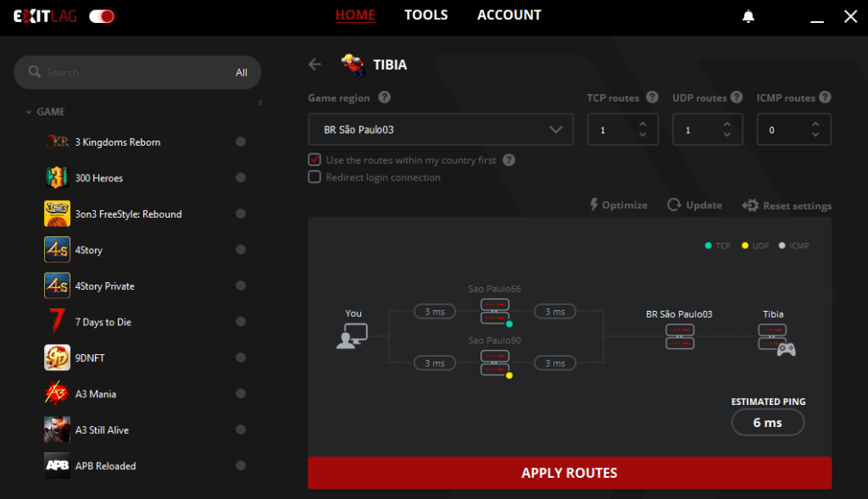Decrease TCP routes value
868x499 pixels.
point(643,135)
